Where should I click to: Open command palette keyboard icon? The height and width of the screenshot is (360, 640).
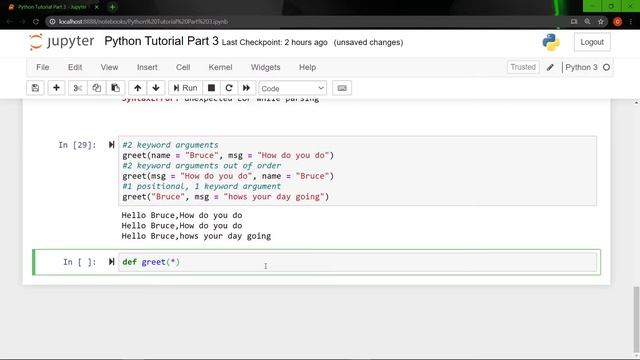342,88
